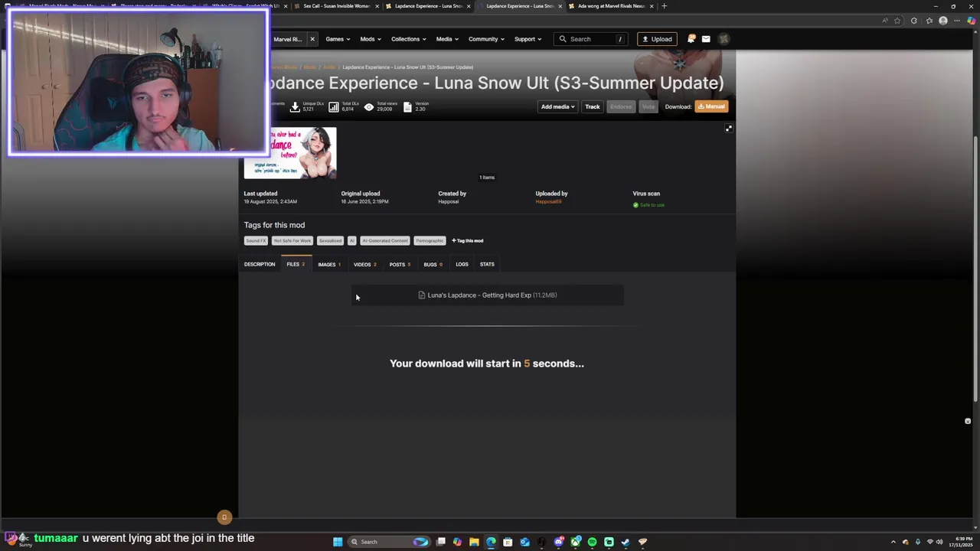Switch to the Bugs tab
Viewport: 980px width, 551px height.
coord(433,265)
